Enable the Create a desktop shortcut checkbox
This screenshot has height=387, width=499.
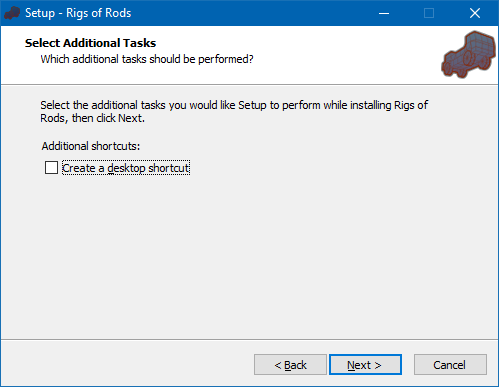point(51,168)
